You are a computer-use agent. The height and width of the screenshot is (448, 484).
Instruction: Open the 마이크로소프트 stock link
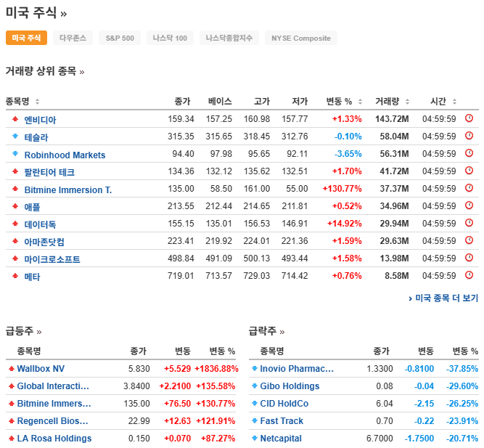pos(52,259)
